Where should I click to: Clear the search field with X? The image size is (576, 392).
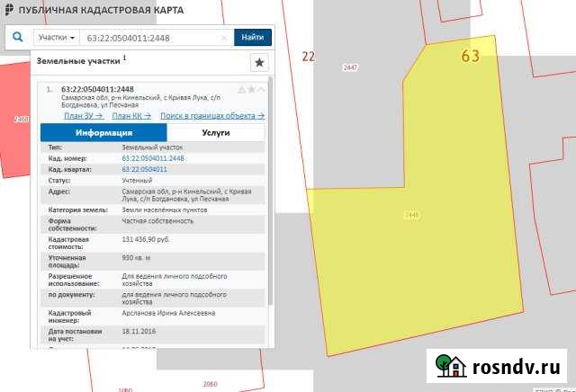coord(225,38)
